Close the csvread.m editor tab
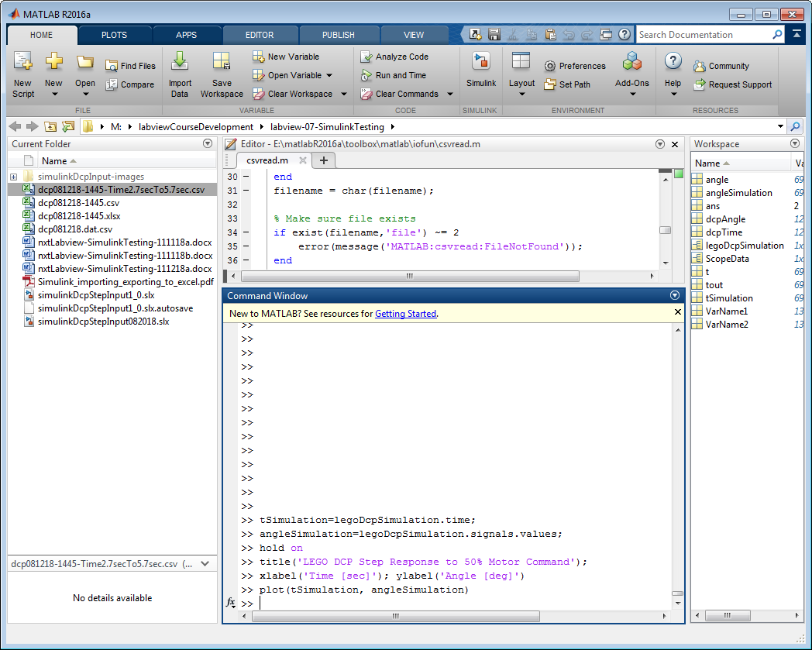This screenshot has width=812, height=650. [303, 160]
